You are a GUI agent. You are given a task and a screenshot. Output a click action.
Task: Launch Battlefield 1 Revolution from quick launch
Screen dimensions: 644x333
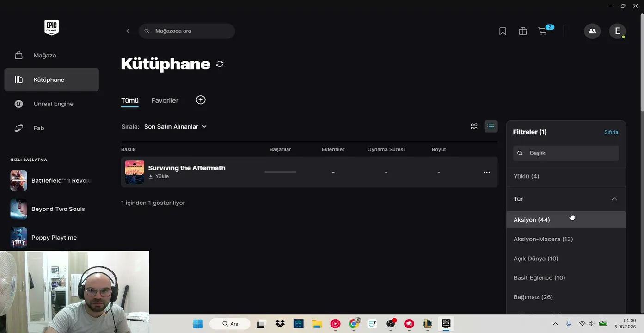[51, 180]
